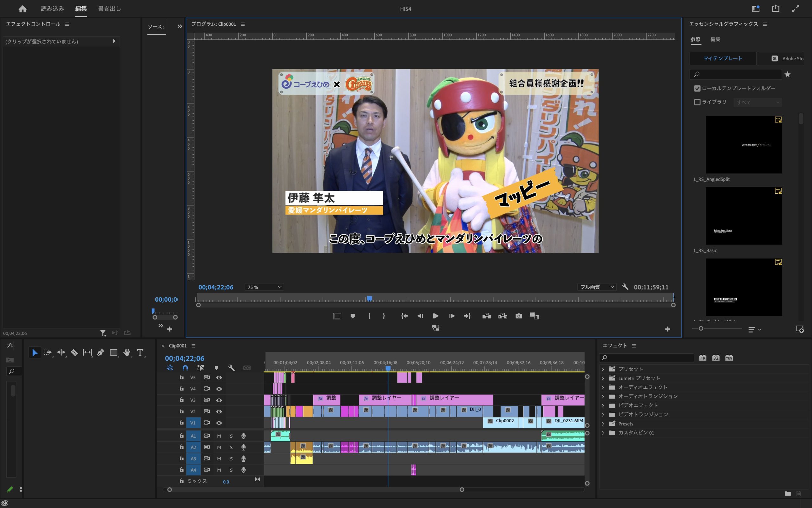The image size is (812, 508).
Task: Mute audio track A1
Action: click(219, 436)
